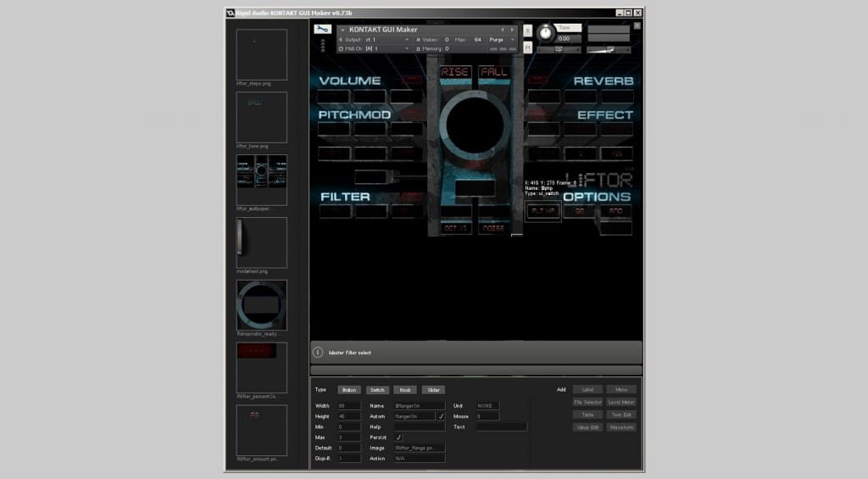Screen dimensions: 868x479
Task: Click the Tune value field showing 0.00
Action: coord(568,39)
